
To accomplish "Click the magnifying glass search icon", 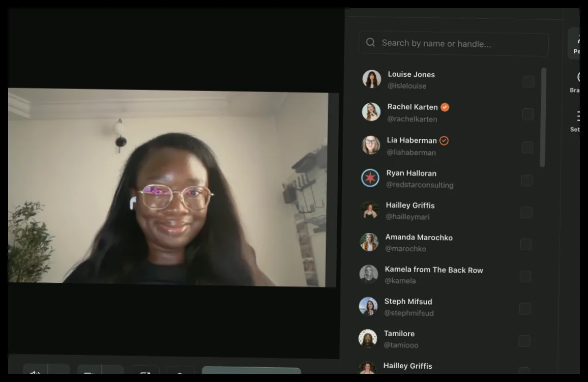I will [x=370, y=42].
